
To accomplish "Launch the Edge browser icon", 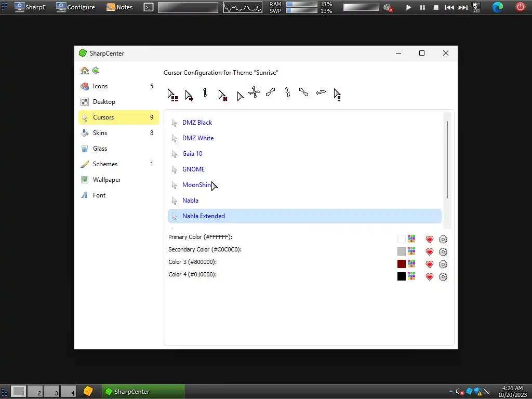I will click(x=498, y=7).
